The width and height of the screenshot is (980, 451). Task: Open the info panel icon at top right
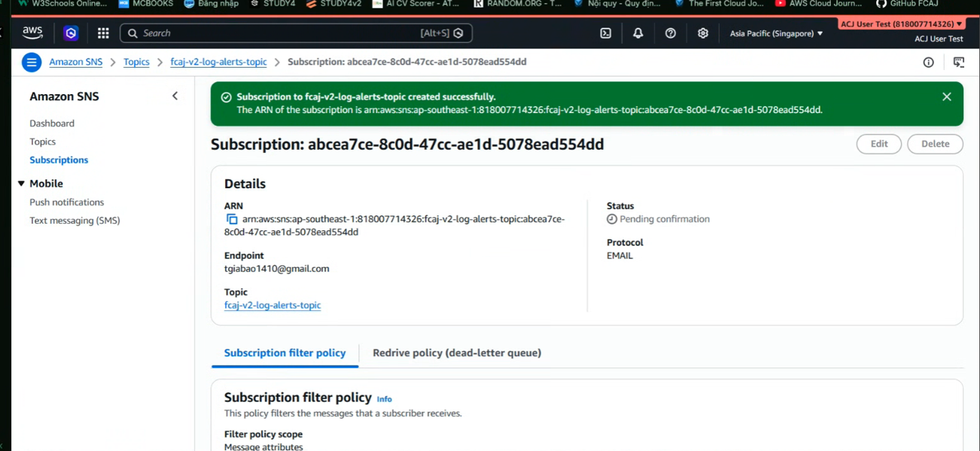click(928, 62)
